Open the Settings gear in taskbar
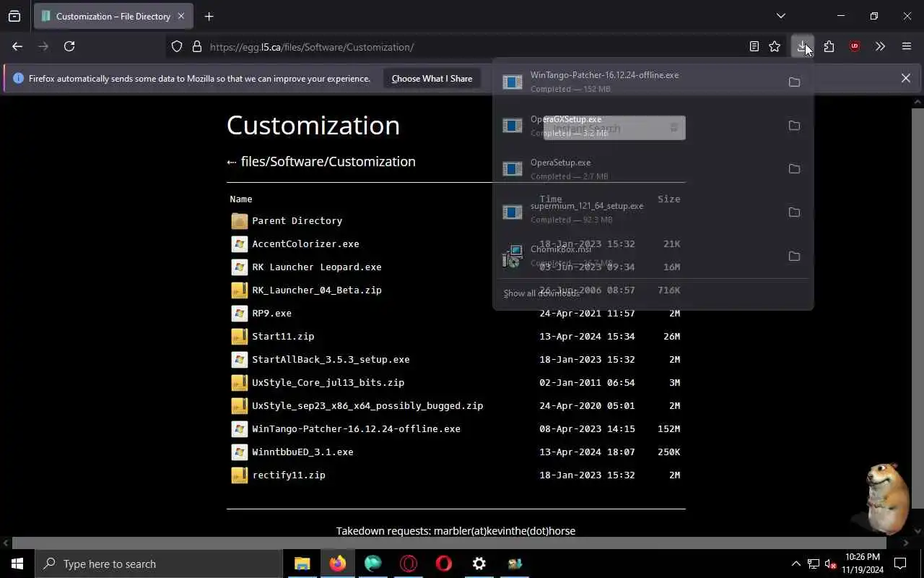This screenshot has height=578, width=924. point(479,564)
